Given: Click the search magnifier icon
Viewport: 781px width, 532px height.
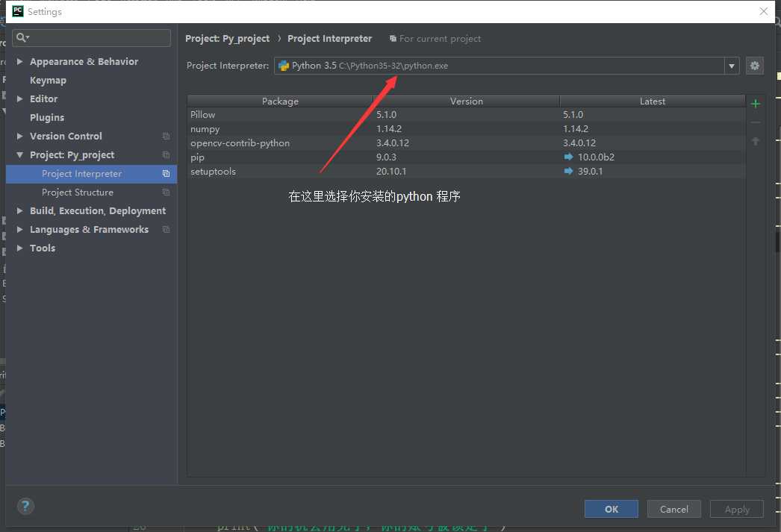Looking at the screenshot, I should (x=22, y=37).
